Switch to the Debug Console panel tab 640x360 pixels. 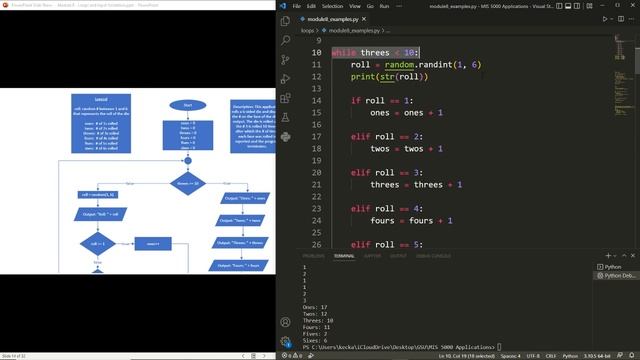click(433, 256)
